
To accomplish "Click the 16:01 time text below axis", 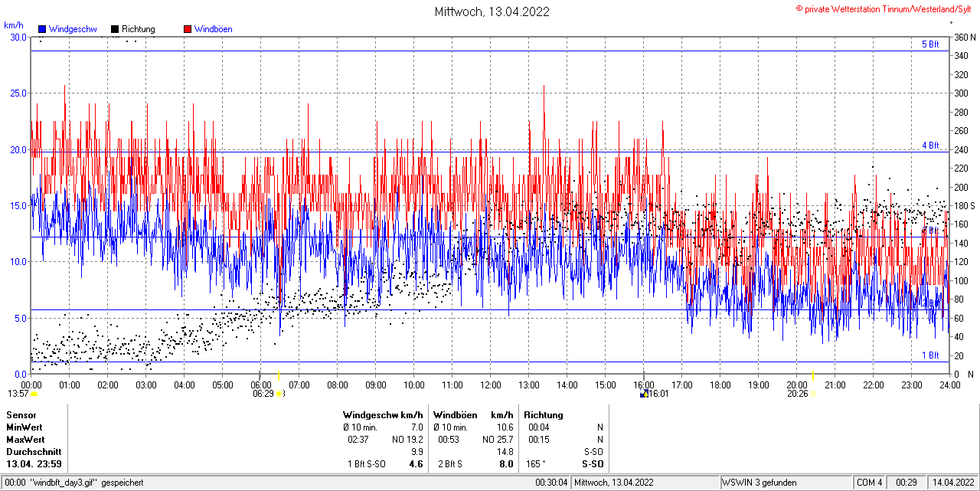I will [x=659, y=394].
